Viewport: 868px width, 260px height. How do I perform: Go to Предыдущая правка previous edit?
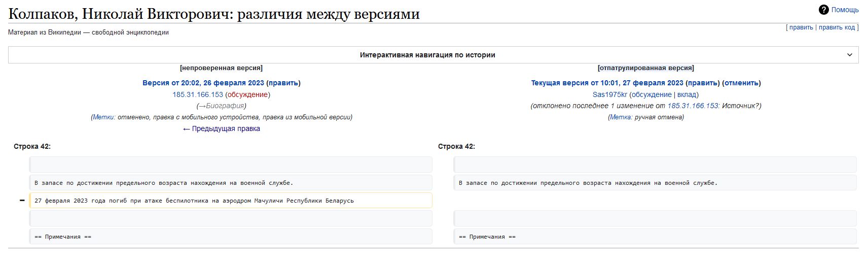click(x=222, y=128)
